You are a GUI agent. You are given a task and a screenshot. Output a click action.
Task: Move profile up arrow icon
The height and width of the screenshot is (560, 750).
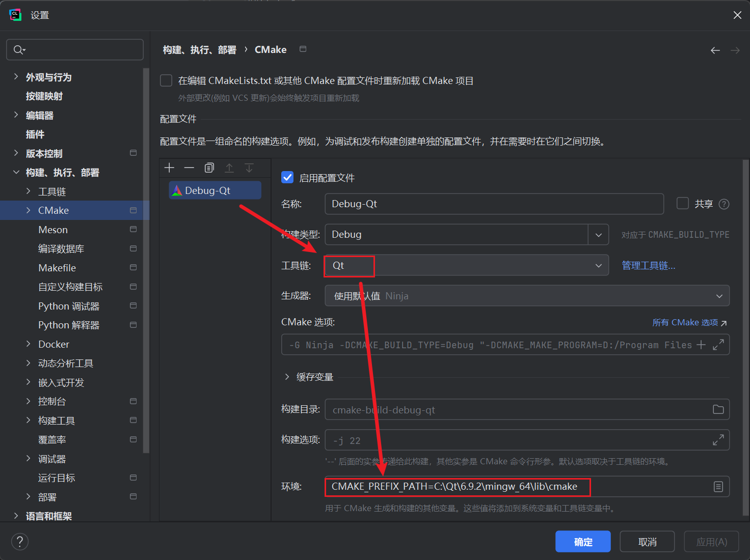click(x=229, y=167)
